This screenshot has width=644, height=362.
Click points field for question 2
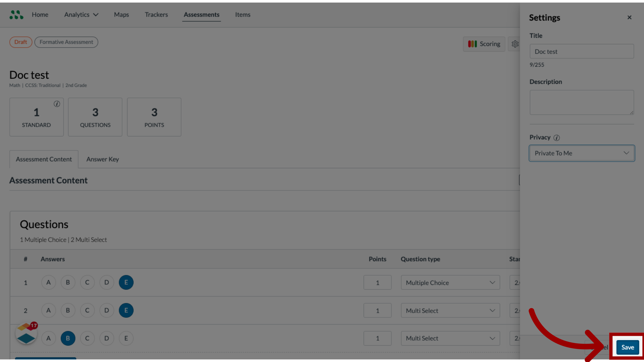[377, 311]
